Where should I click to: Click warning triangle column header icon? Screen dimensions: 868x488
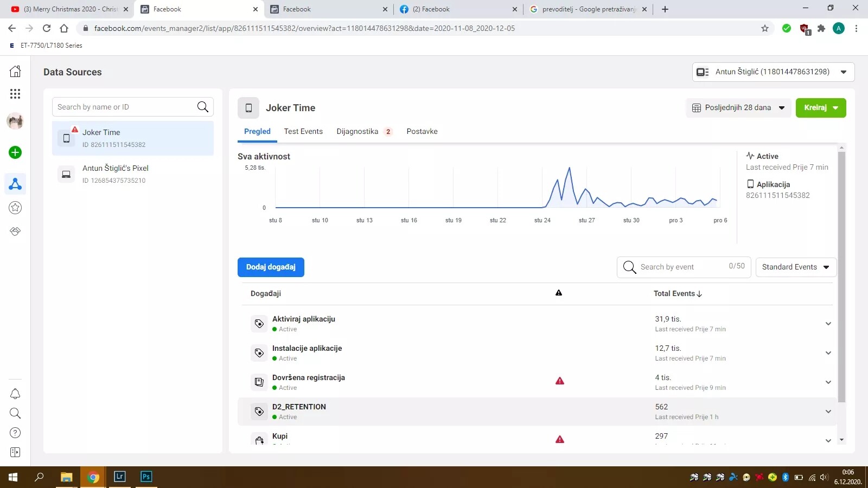coord(559,293)
